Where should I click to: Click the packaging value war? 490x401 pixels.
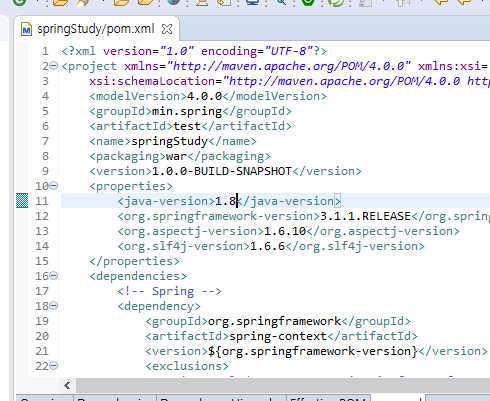(x=176, y=156)
